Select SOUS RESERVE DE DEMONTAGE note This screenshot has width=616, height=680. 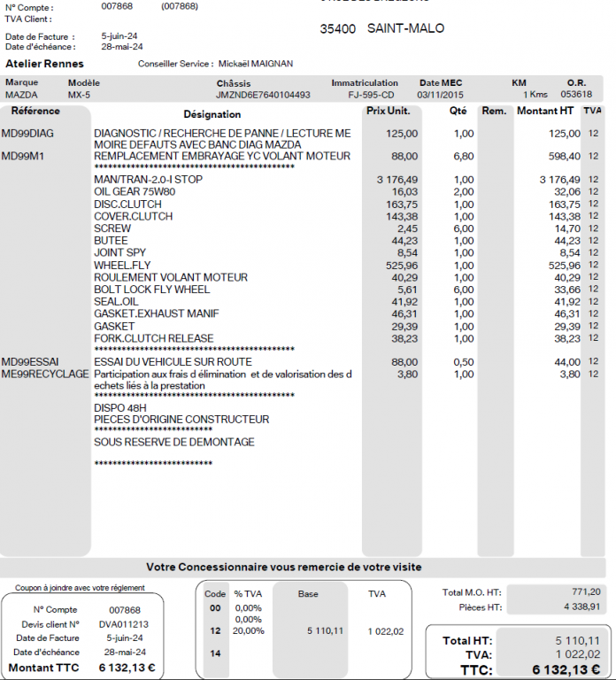click(x=174, y=443)
